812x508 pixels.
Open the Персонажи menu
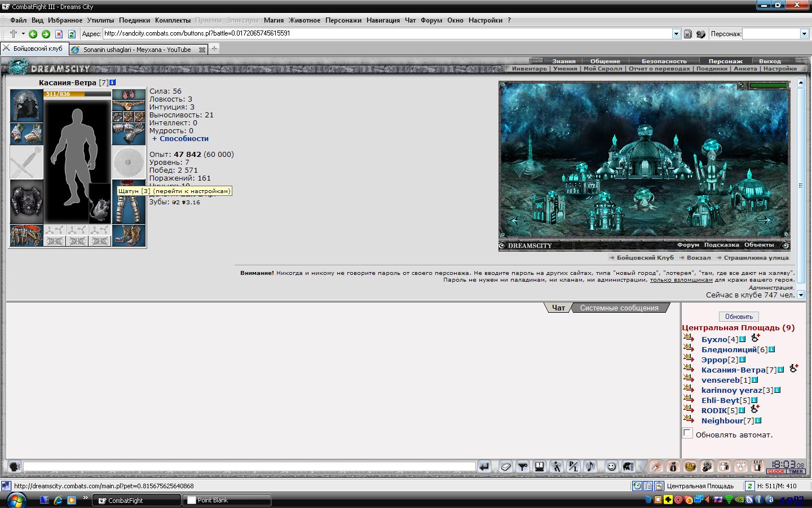coord(343,20)
